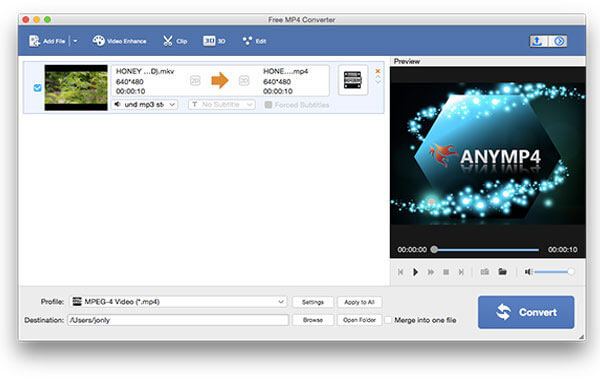
Task: Click Apply to All button
Action: (359, 302)
